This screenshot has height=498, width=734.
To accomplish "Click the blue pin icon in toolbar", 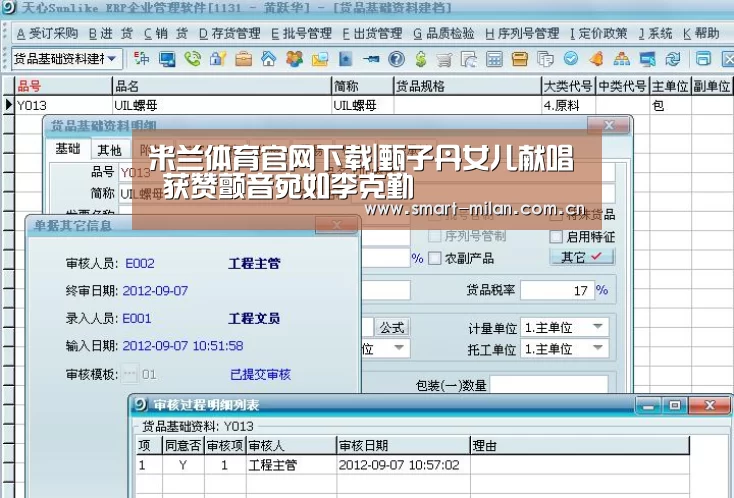I will point(371,59).
